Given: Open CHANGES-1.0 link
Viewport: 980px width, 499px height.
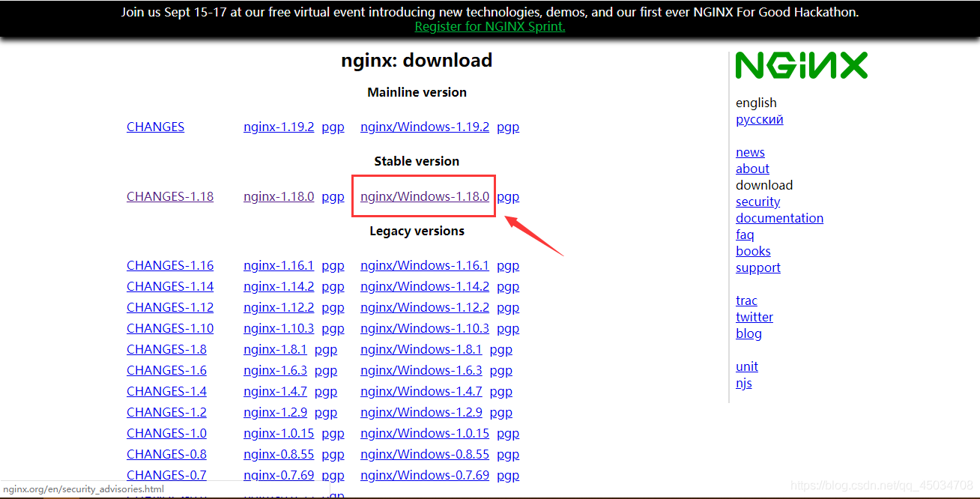Looking at the screenshot, I should point(166,433).
